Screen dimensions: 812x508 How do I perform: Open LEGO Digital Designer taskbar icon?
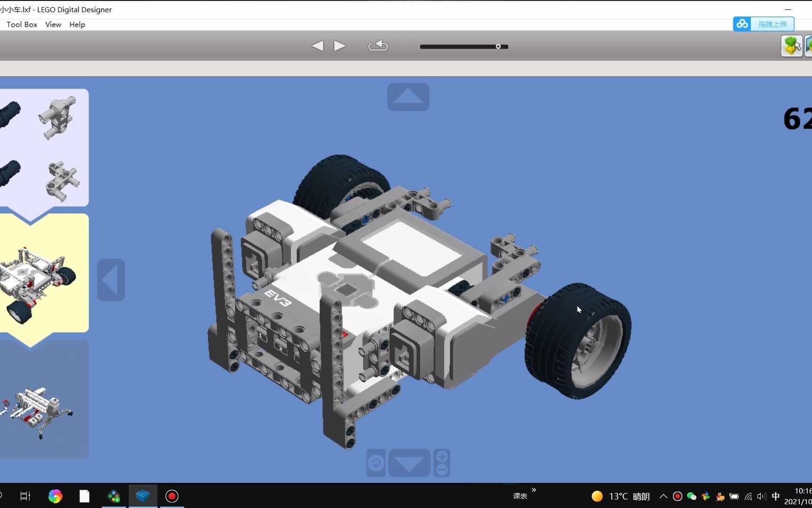(143, 496)
